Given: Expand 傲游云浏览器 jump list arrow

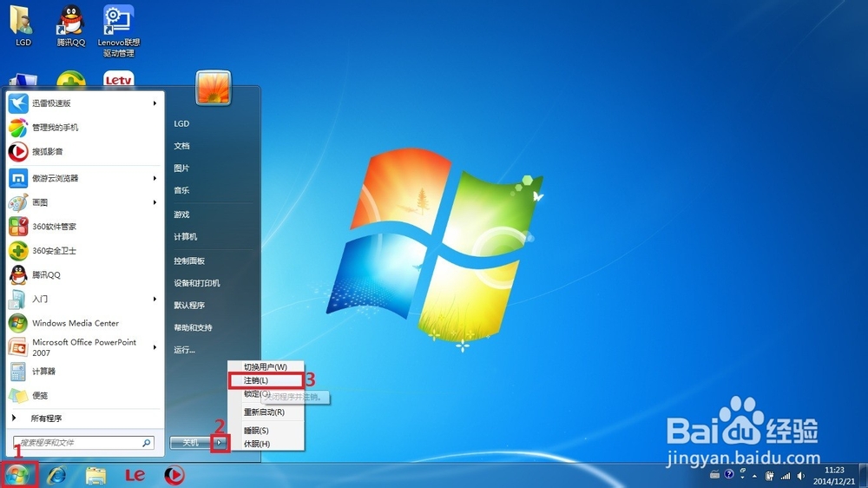Looking at the screenshot, I should click(x=155, y=178).
